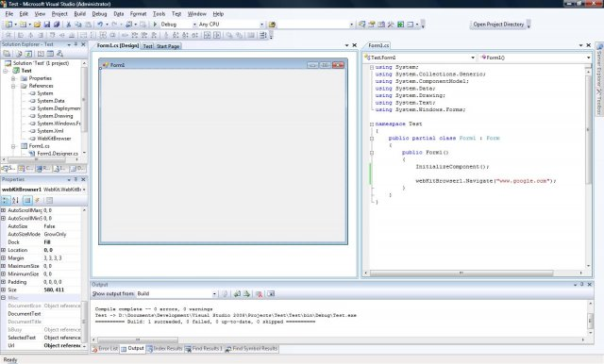
Task: Click View Code icon in Solution Explorer toolbar
Action: [x=41, y=54]
